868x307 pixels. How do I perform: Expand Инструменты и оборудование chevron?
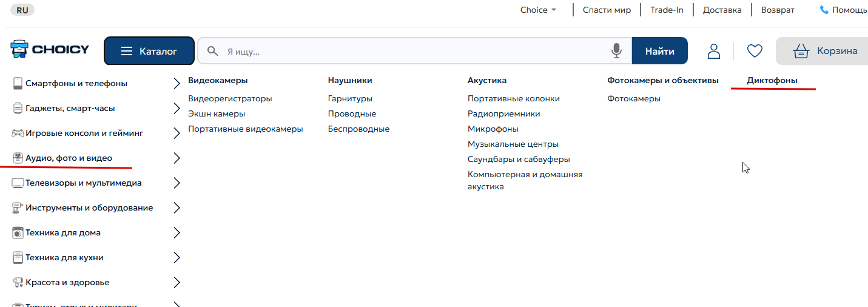(177, 208)
